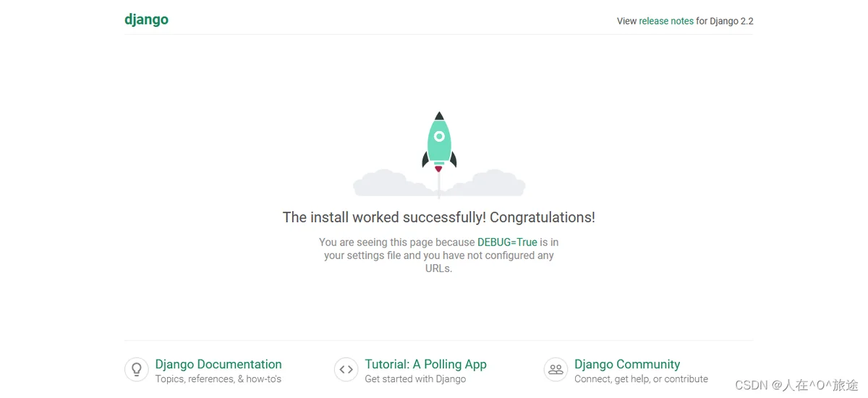Click 'Connect, get help, or contribute' text
Viewport: 868px width, 398px height.
coord(641,379)
